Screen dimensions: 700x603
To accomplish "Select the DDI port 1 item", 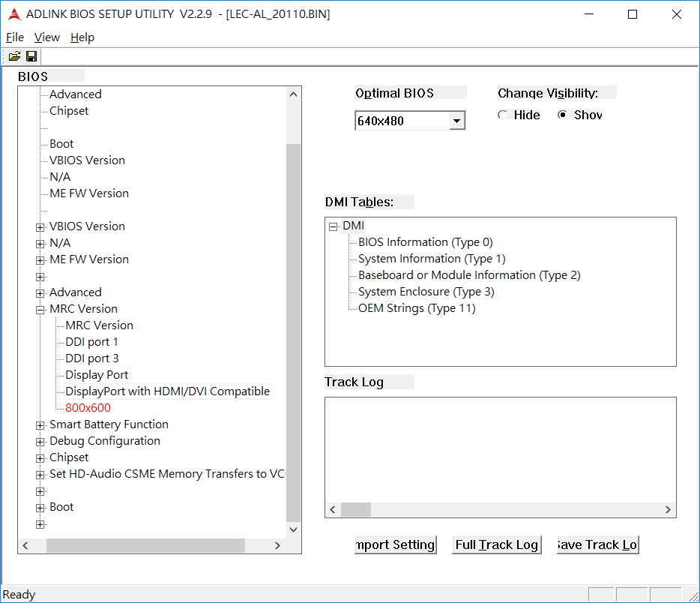I will pyautogui.click(x=91, y=342).
